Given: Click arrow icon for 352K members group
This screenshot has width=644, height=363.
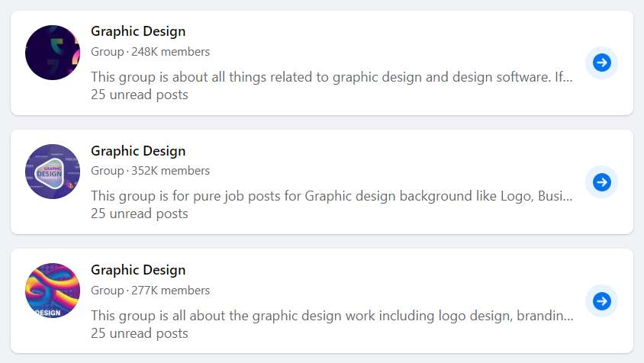Looking at the screenshot, I should point(601,182).
